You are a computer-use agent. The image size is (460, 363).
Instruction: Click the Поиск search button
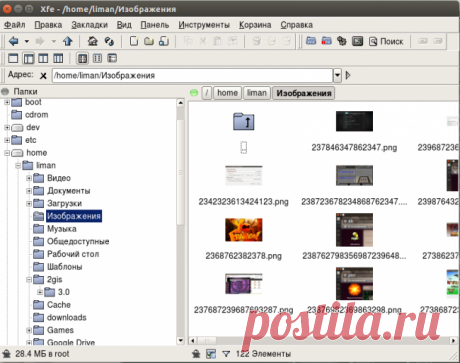pos(387,41)
